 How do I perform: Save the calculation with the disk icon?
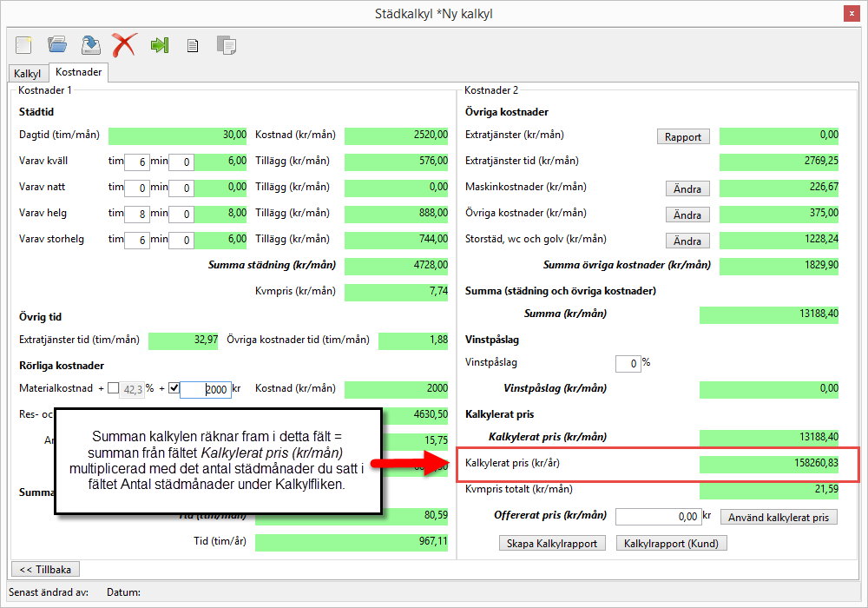pyautogui.click(x=90, y=45)
